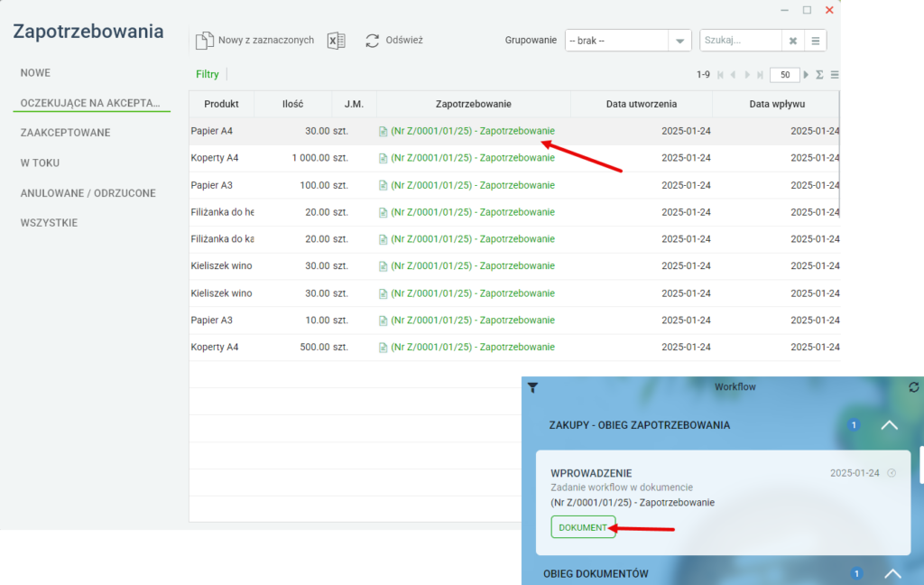Click the Excel export icon
924x585 pixels.
336,41
